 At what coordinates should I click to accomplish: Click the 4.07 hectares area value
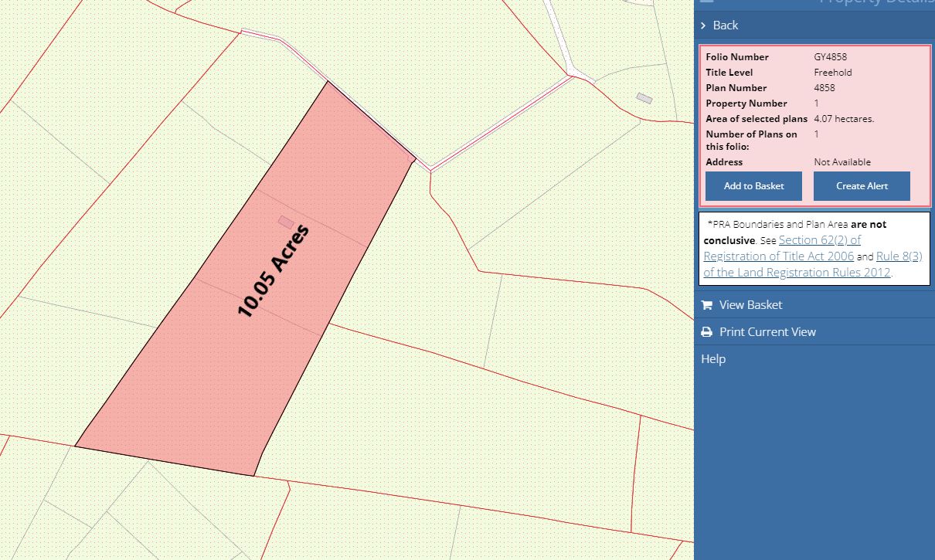(x=844, y=119)
